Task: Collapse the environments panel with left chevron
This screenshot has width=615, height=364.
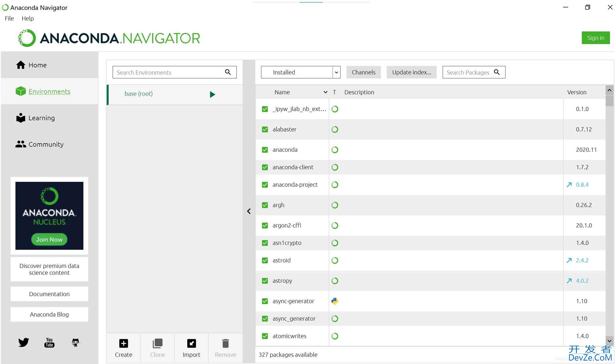Action: point(249,211)
